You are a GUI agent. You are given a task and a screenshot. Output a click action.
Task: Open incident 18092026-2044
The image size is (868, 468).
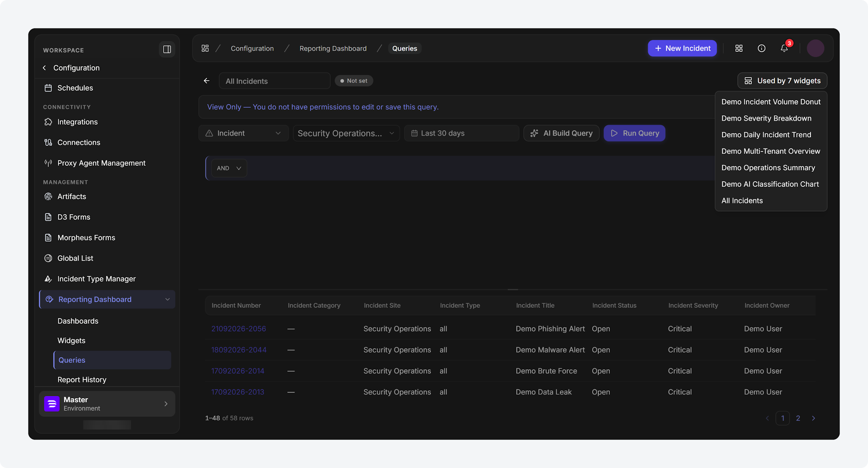click(x=239, y=350)
